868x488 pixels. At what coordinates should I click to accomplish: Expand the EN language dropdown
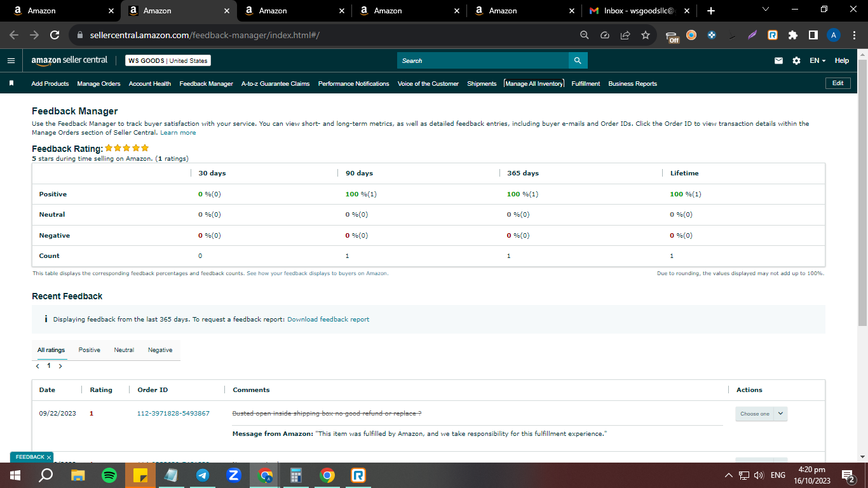click(817, 60)
